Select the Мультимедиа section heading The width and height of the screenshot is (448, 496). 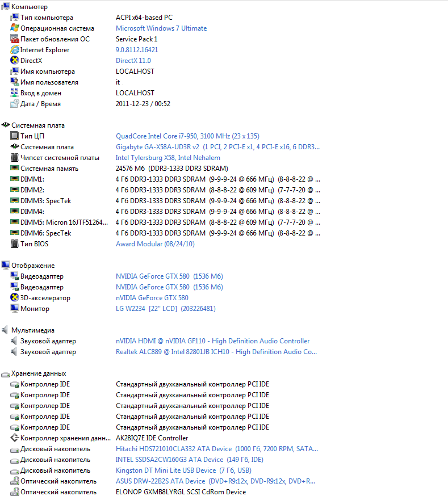(33, 330)
